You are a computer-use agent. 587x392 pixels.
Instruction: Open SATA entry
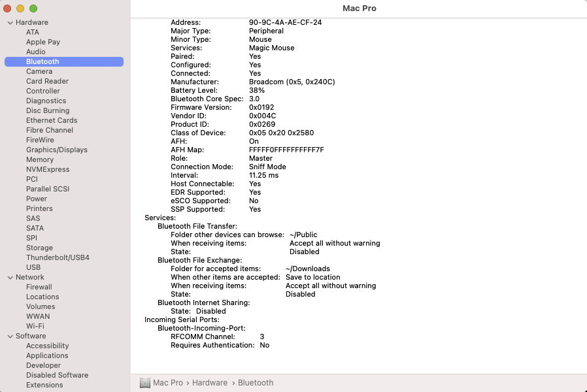[x=35, y=228]
